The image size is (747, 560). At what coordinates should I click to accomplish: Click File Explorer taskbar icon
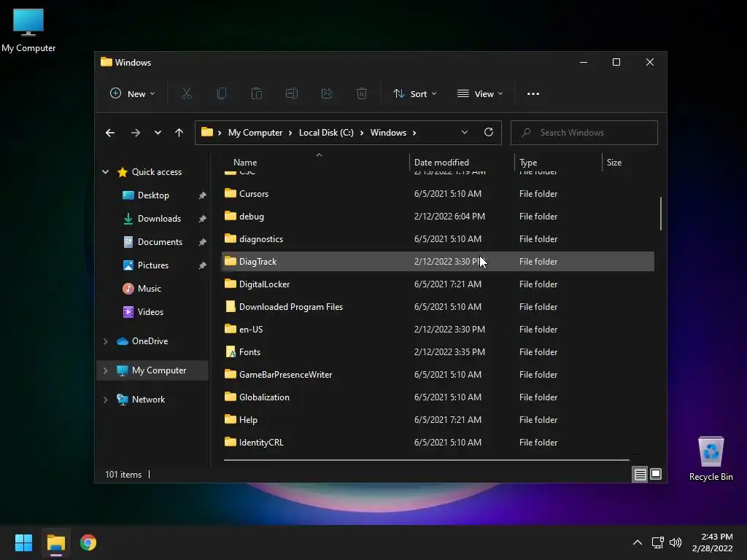point(55,542)
